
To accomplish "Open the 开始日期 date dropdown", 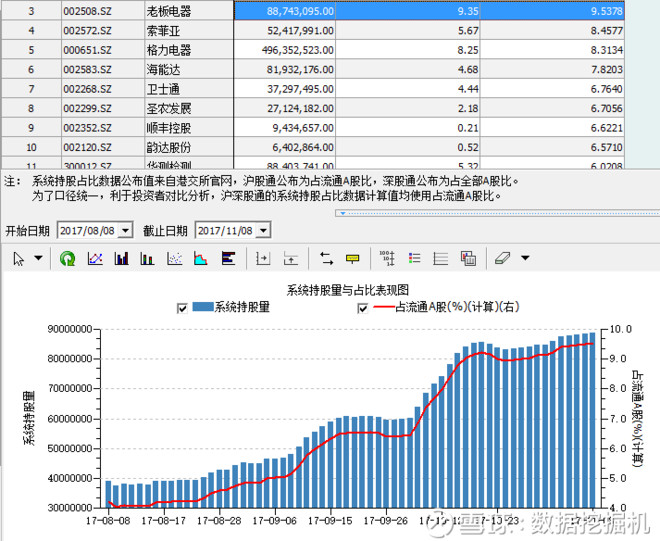I will pyautogui.click(x=125, y=231).
